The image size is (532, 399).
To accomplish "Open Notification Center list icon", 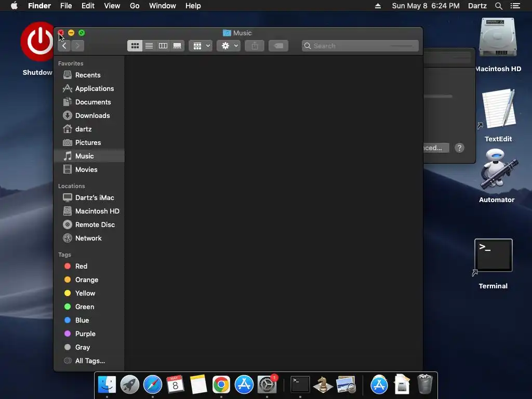I will coord(515,6).
